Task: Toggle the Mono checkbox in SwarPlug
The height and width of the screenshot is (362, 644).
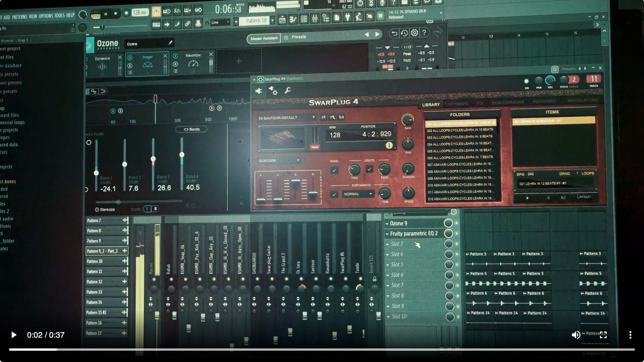Action: pyautogui.click(x=334, y=170)
